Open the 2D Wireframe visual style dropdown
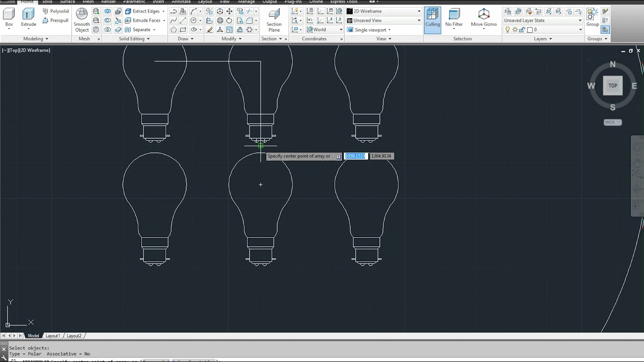This screenshot has height=362, width=644. coord(384,11)
